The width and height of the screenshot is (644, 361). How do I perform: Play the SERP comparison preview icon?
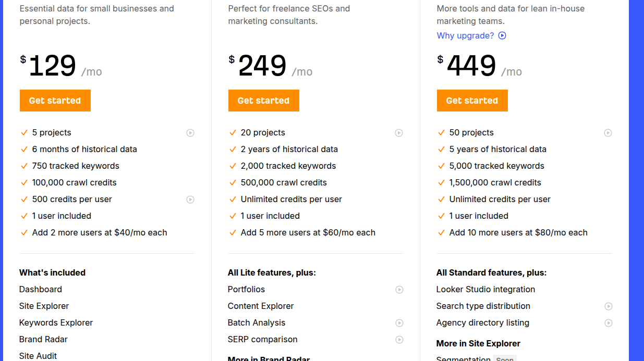click(x=399, y=340)
